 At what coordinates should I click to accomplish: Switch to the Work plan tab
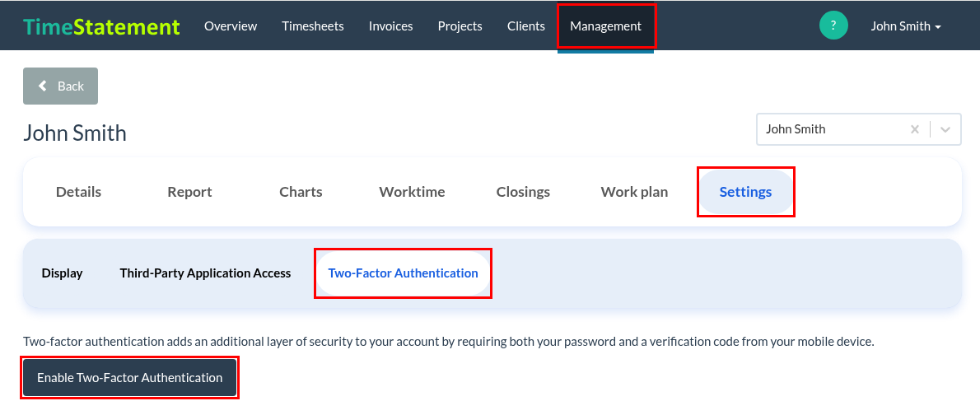click(x=634, y=192)
